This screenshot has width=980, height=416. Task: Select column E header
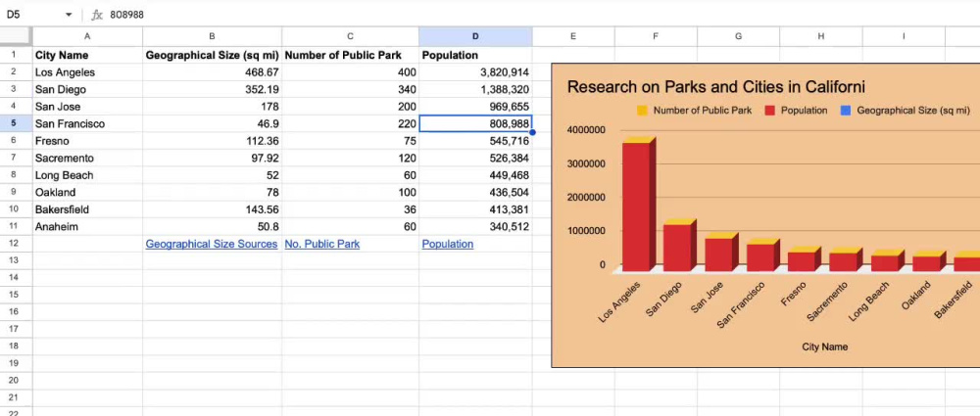573,37
